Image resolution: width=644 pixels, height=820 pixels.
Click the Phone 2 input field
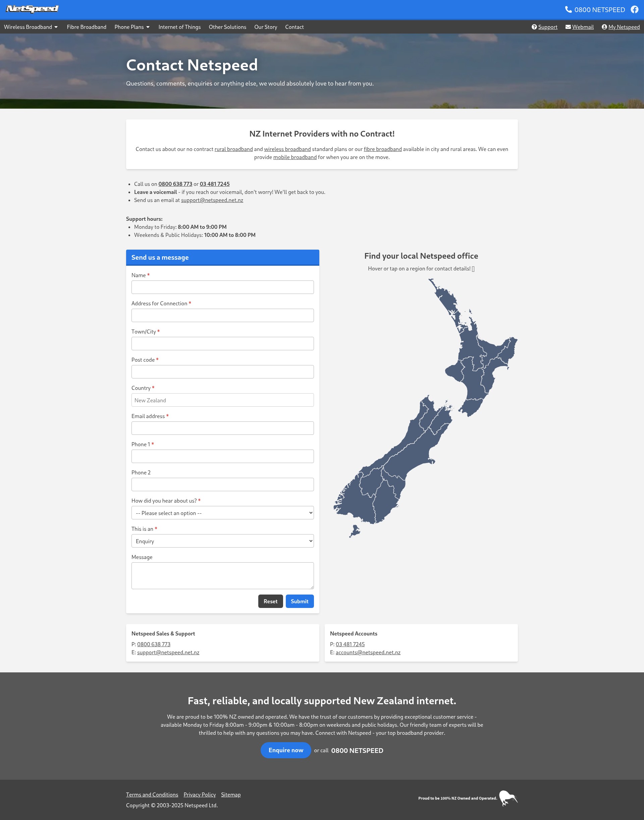[222, 484]
